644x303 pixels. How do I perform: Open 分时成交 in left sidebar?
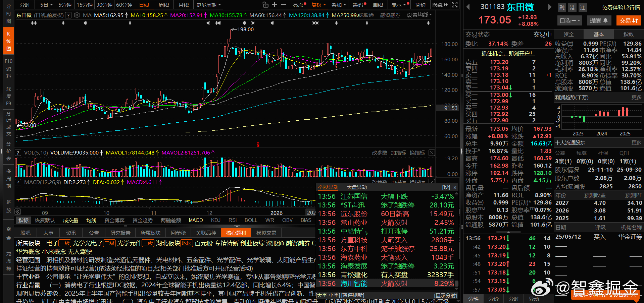[x=8, y=123]
